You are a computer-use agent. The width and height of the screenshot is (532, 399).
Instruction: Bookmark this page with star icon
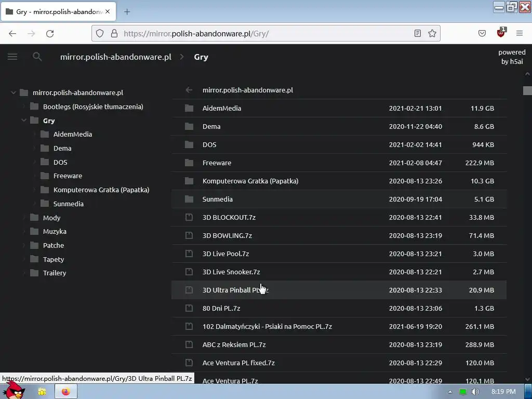pyautogui.click(x=432, y=33)
